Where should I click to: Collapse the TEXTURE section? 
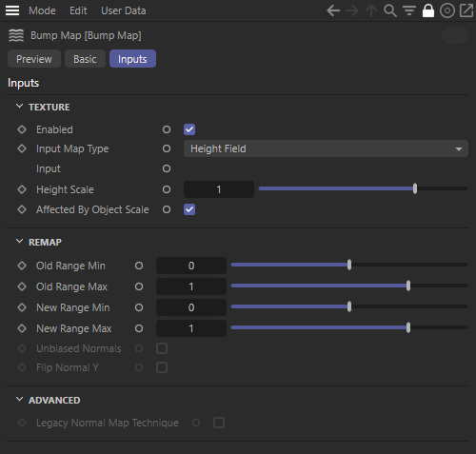click(x=19, y=107)
